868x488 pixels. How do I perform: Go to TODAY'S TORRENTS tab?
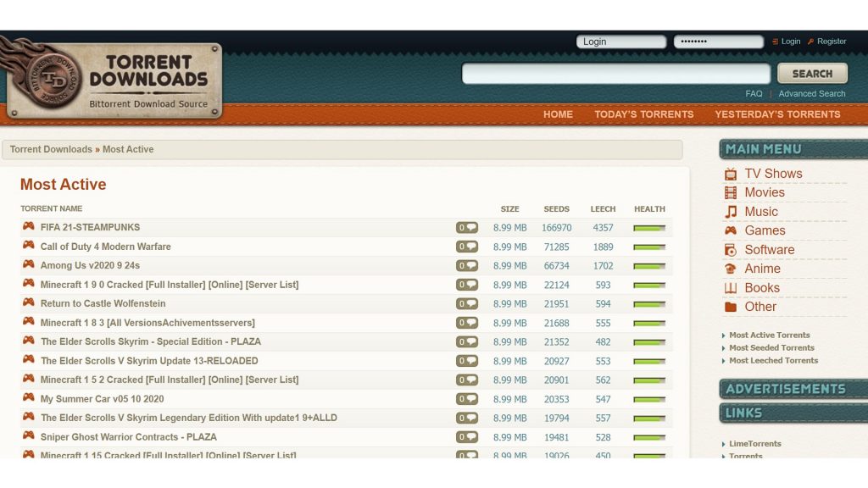point(643,114)
